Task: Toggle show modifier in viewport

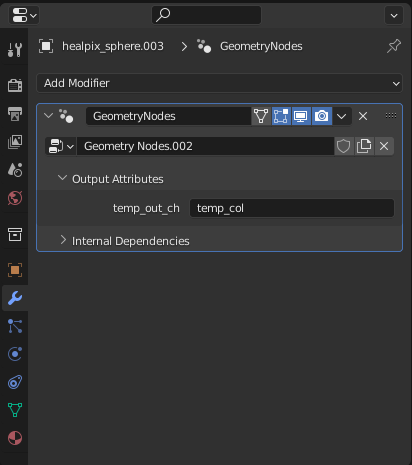Action: pos(301,116)
